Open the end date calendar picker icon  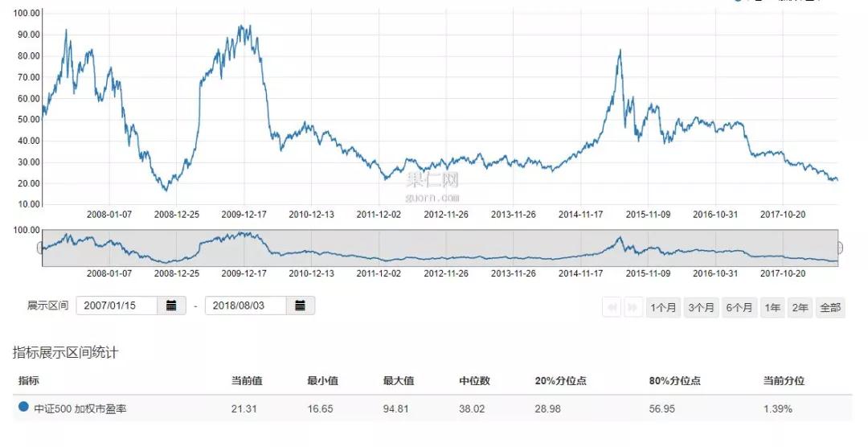[x=300, y=306]
